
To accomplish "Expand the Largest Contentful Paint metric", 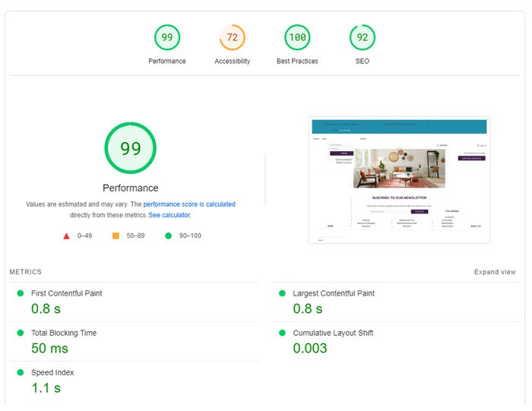I will 333,293.
